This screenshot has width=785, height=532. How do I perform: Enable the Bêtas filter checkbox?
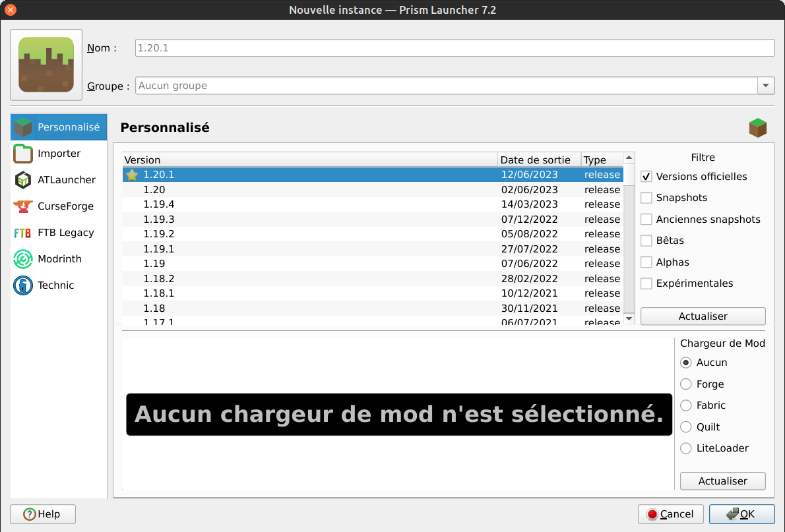(x=646, y=241)
